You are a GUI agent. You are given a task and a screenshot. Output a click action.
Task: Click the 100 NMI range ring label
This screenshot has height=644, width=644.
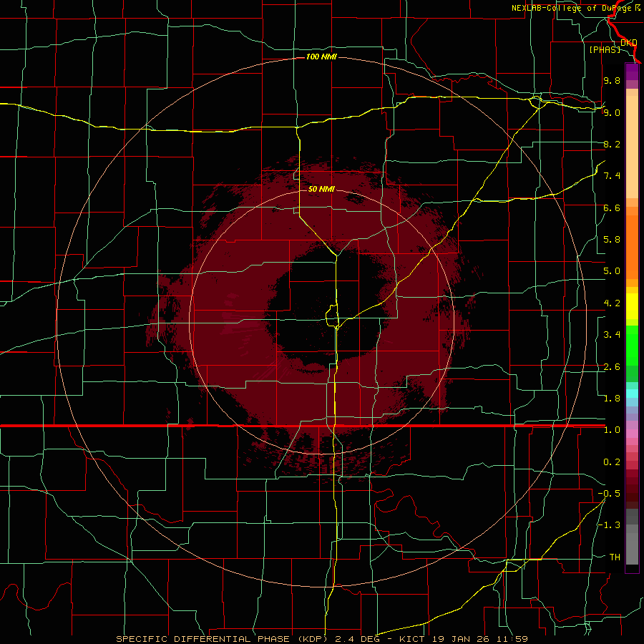[321, 57]
